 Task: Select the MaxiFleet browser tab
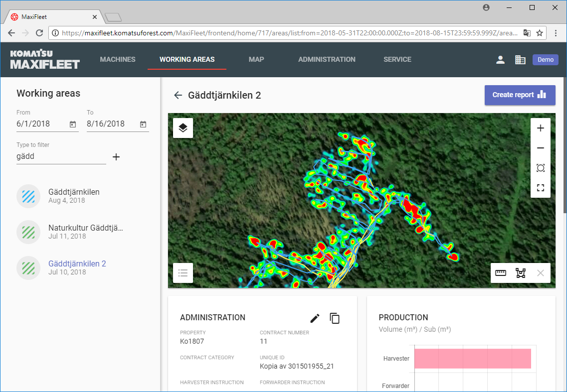tap(54, 16)
